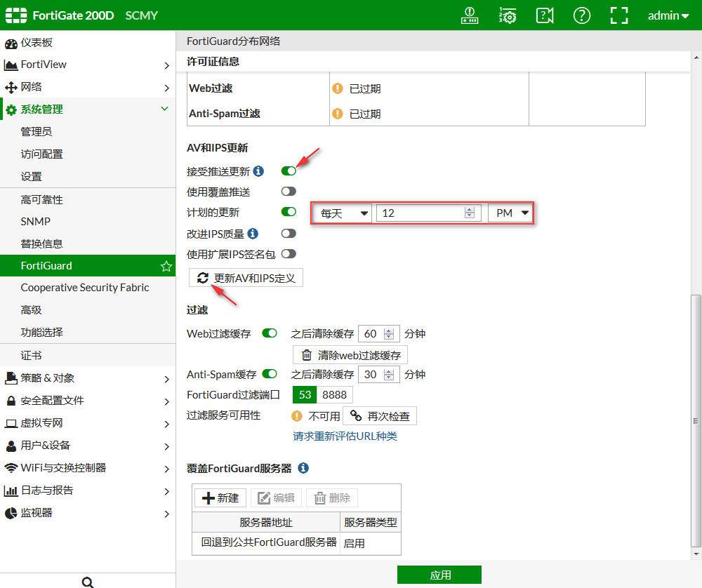Click 更新AV和IPS定义 button

(246, 278)
